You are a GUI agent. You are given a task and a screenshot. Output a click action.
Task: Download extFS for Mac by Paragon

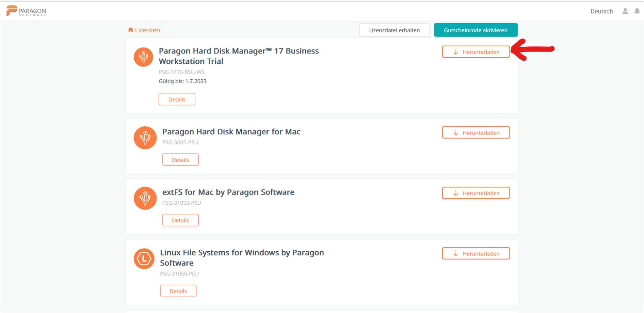pos(476,193)
